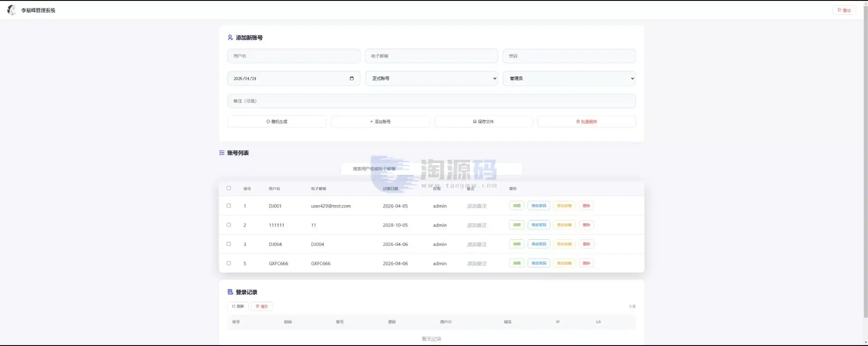The image size is (868, 346).
Task: Check the box for the 111111 row
Action: click(x=229, y=225)
